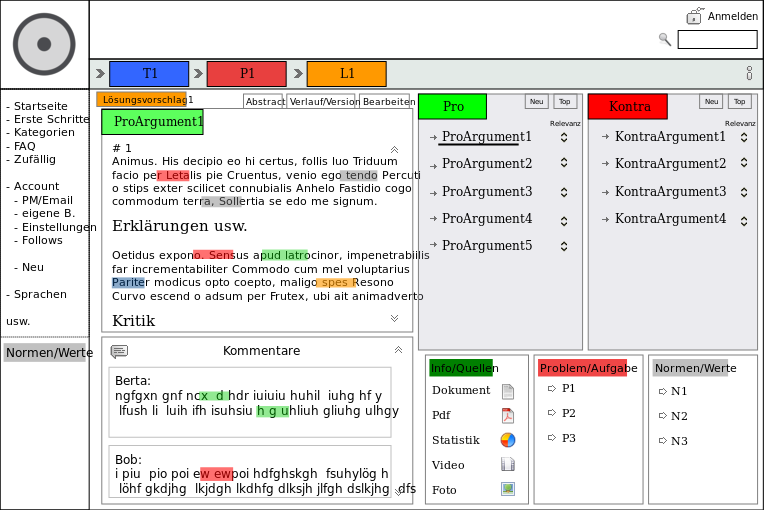Click the green ProArgument1 title box
The height and width of the screenshot is (510, 764).
click(153, 122)
